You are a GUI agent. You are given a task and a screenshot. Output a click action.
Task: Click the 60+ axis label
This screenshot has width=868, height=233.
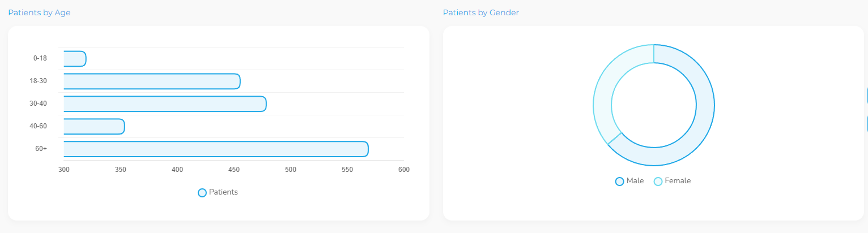[41, 149]
